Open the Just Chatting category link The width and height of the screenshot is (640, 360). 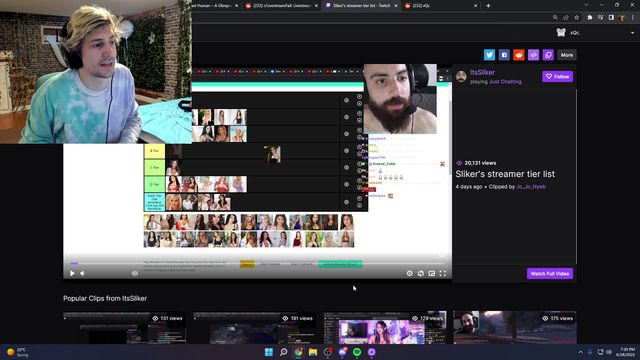coord(505,82)
